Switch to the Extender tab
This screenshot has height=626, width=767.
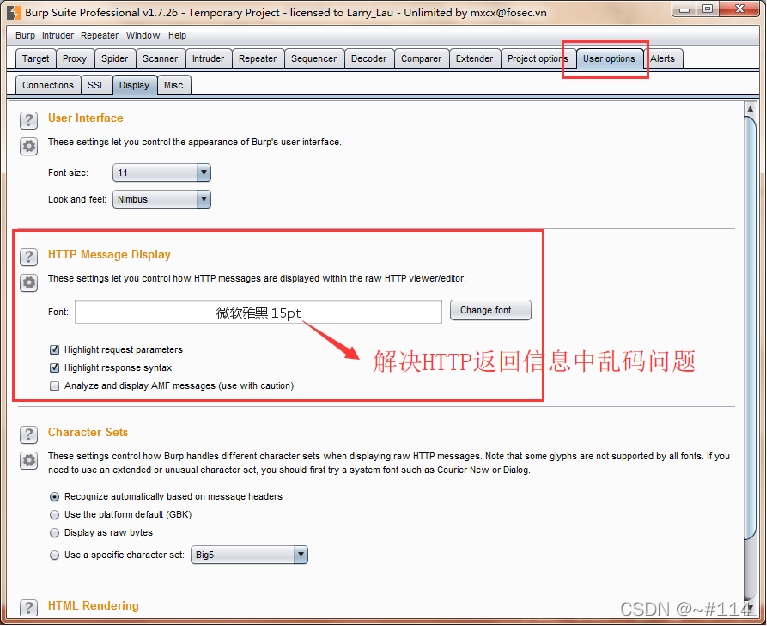(474, 59)
